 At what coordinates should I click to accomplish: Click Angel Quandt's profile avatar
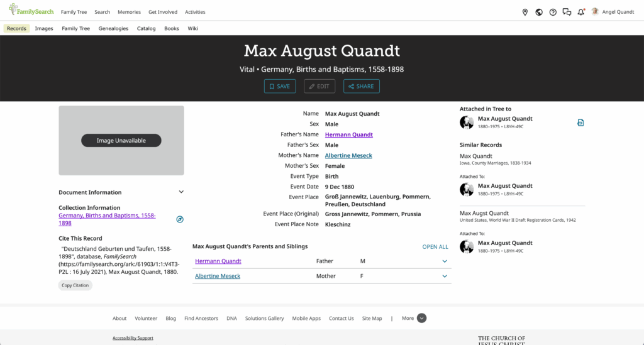pyautogui.click(x=595, y=12)
